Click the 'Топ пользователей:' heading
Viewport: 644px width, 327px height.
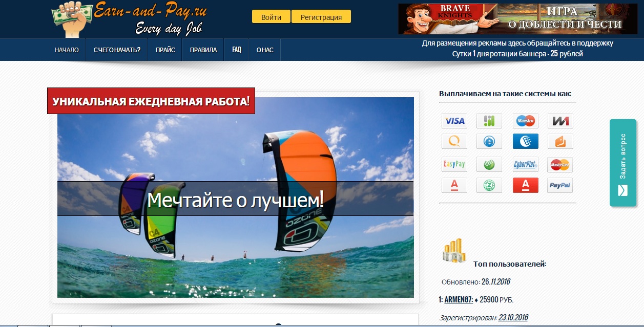(510, 264)
